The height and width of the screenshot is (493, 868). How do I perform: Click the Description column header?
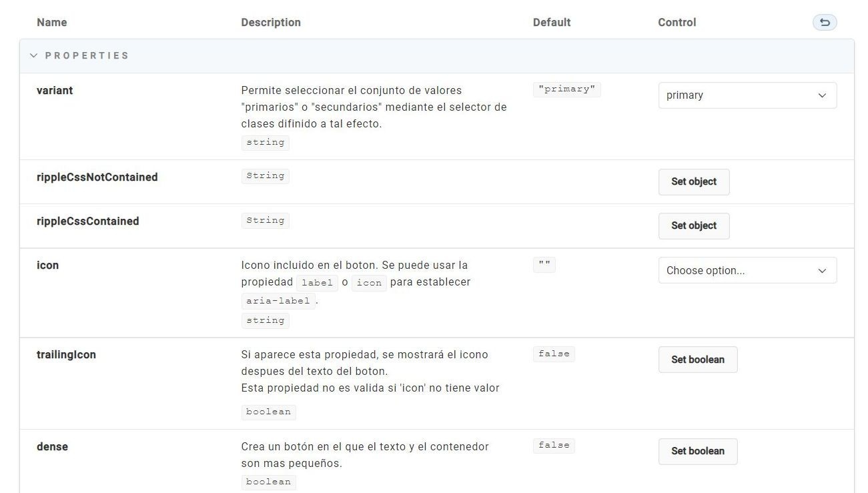tap(271, 23)
